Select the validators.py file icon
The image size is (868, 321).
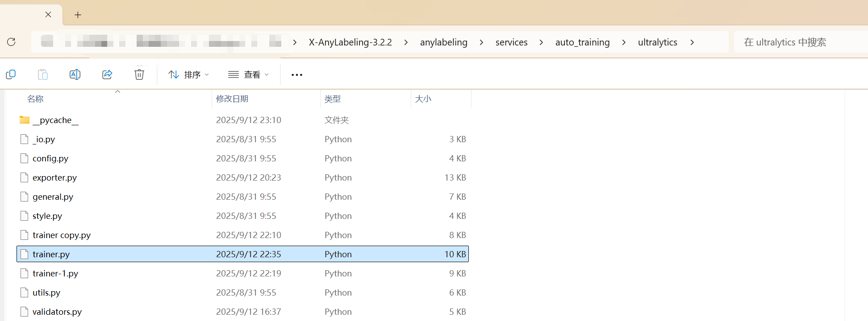[25, 312]
